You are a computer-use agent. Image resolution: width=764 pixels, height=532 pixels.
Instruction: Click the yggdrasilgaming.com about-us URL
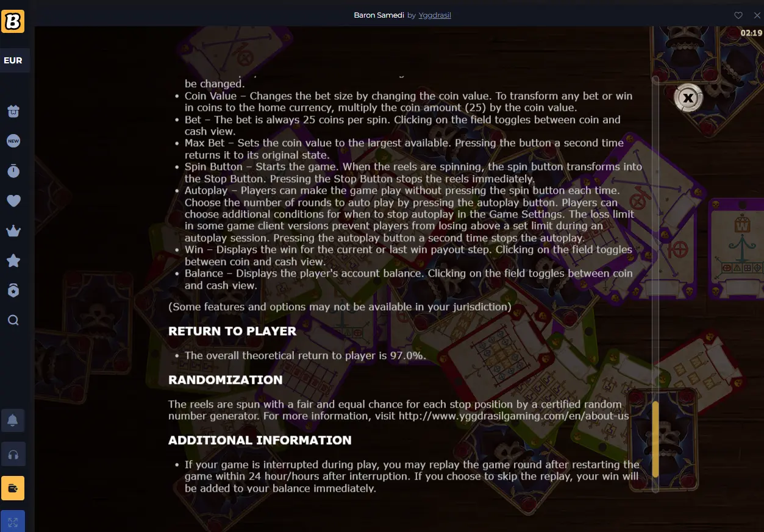[514, 416]
